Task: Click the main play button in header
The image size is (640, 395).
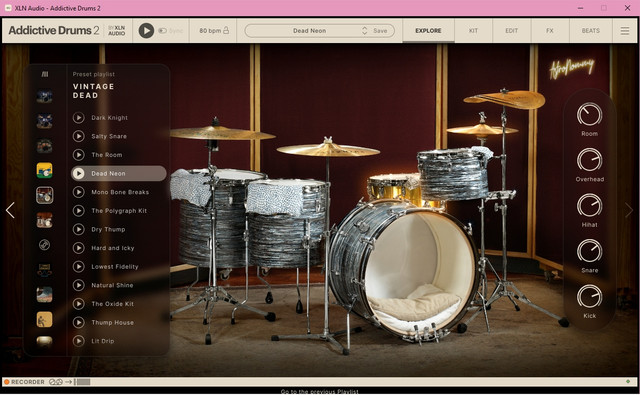Action: coord(146,31)
